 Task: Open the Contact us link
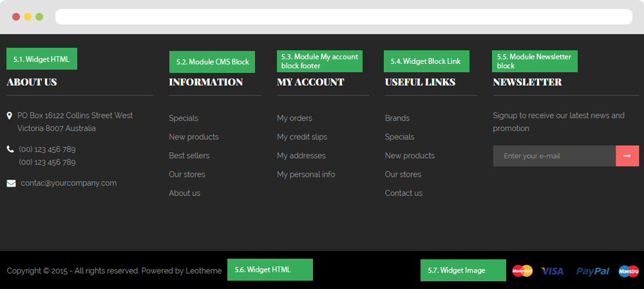pyautogui.click(x=404, y=193)
